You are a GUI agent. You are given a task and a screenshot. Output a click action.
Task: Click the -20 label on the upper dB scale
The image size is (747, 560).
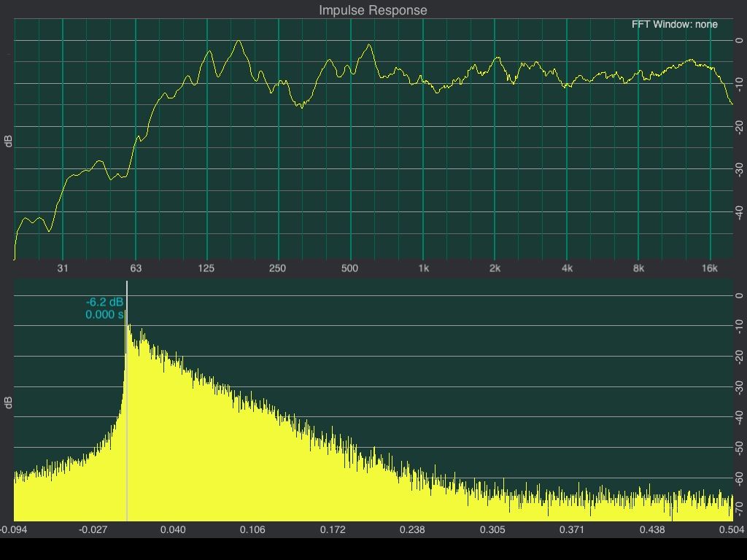click(739, 126)
